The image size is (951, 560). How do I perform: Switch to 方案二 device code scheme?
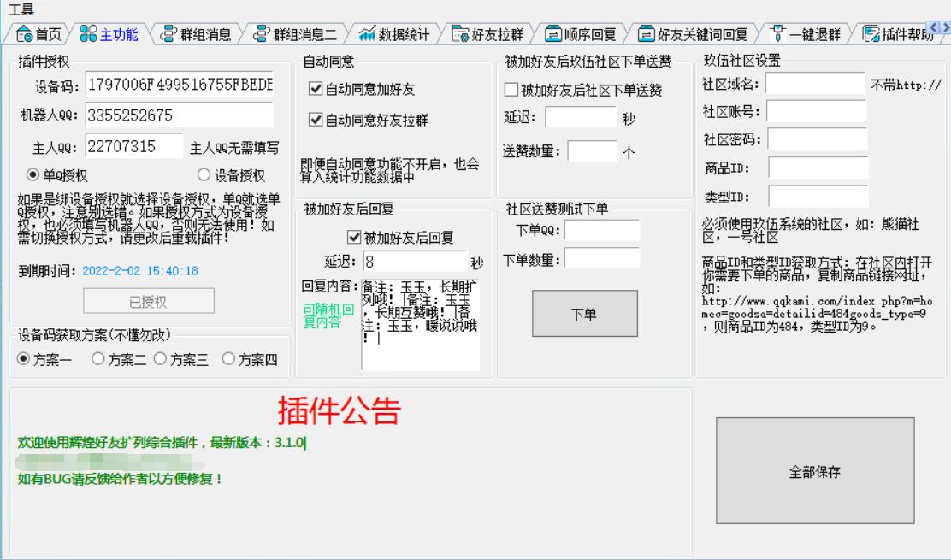click(98, 359)
